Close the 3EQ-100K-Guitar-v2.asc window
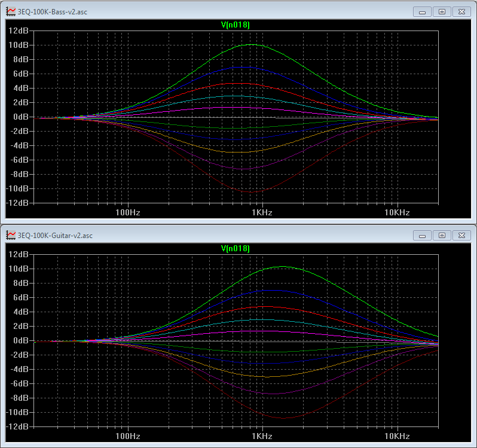The image size is (477, 448). point(462,236)
